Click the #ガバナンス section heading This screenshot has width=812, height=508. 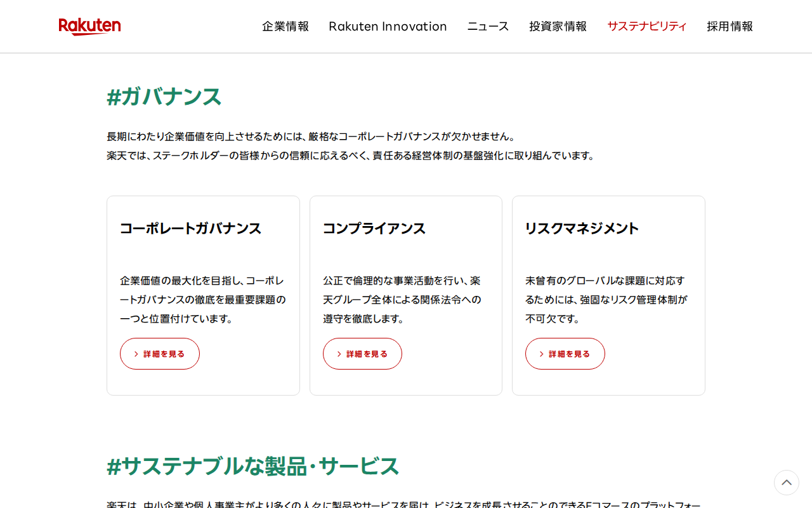click(x=164, y=97)
